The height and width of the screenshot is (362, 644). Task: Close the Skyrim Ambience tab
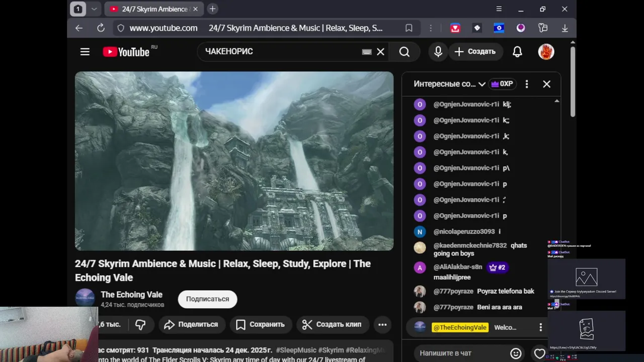pyautogui.click(x=196, y=9)
